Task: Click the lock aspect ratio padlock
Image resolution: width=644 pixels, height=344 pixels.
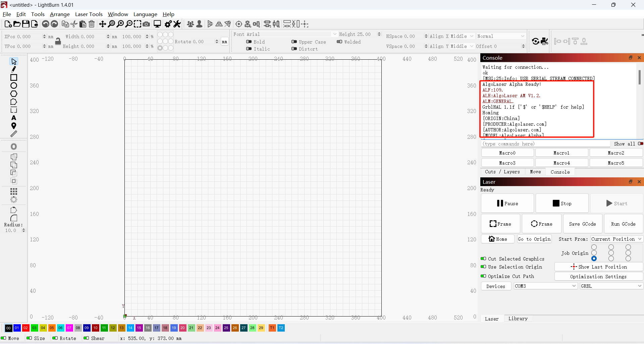Action: tap(58, 41)
